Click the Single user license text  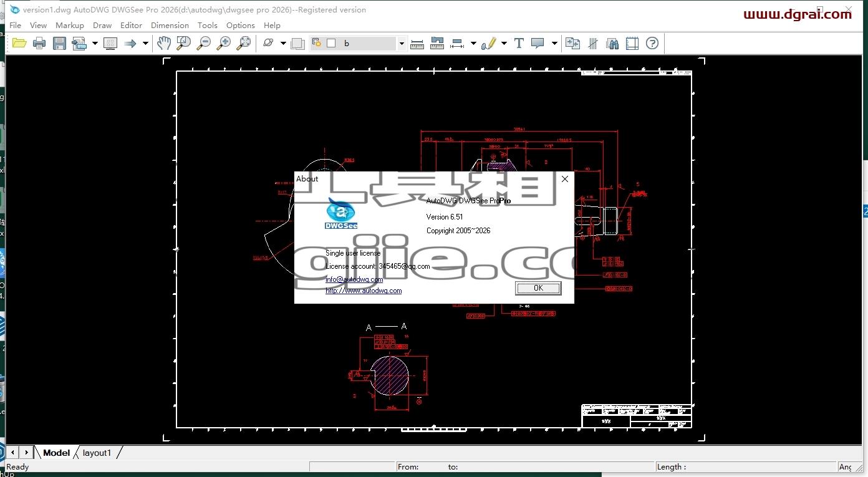[353, 253]
